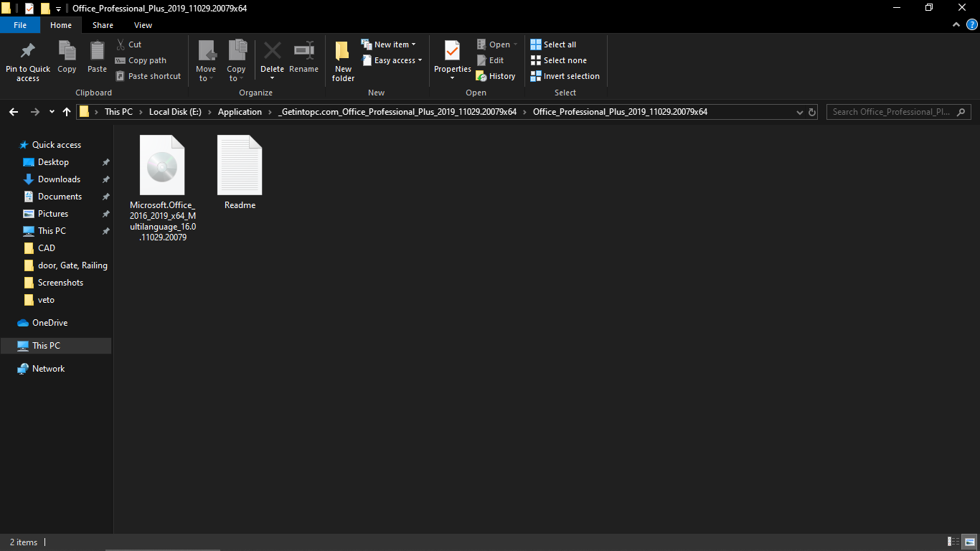Click Local Disk (E:) breadcrumb

(175, 112)
